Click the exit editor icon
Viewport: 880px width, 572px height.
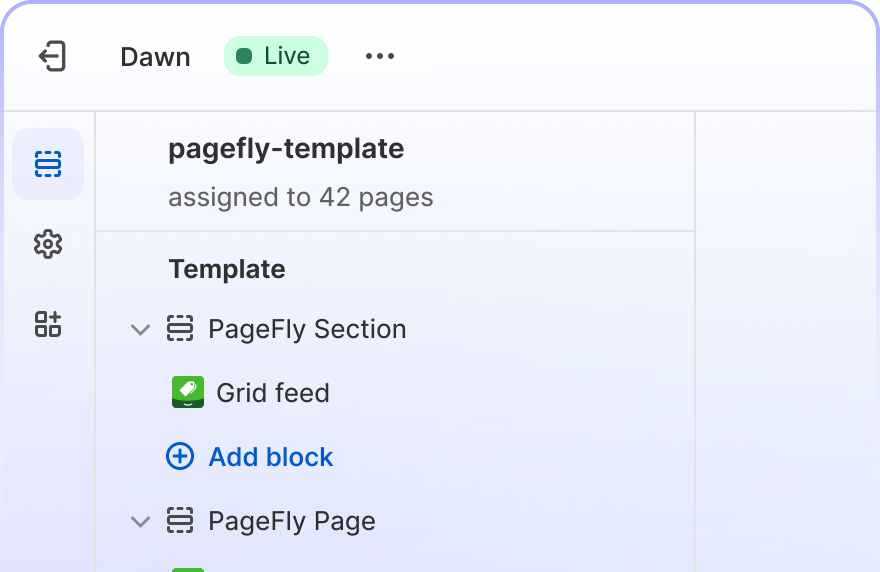pos(52,56)
